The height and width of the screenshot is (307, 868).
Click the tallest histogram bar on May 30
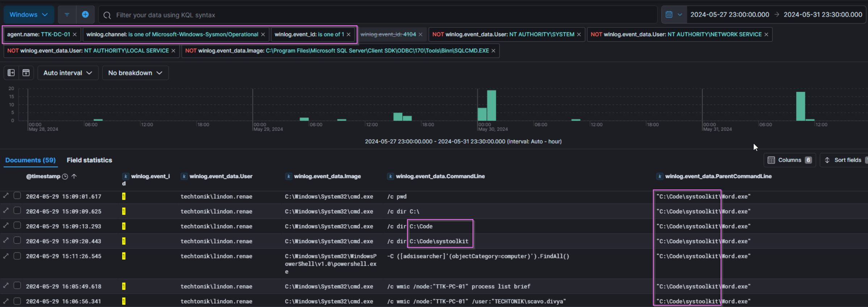pyautogui.click(x=491, y=105)
